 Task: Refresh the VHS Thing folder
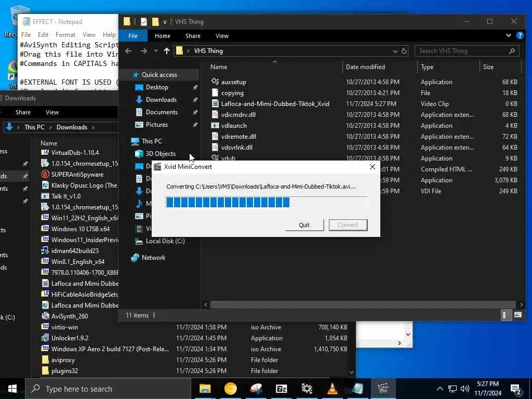point(404,51)
